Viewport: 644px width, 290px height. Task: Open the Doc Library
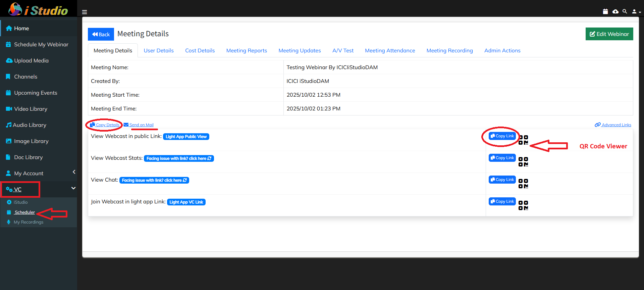pos(39,157)
